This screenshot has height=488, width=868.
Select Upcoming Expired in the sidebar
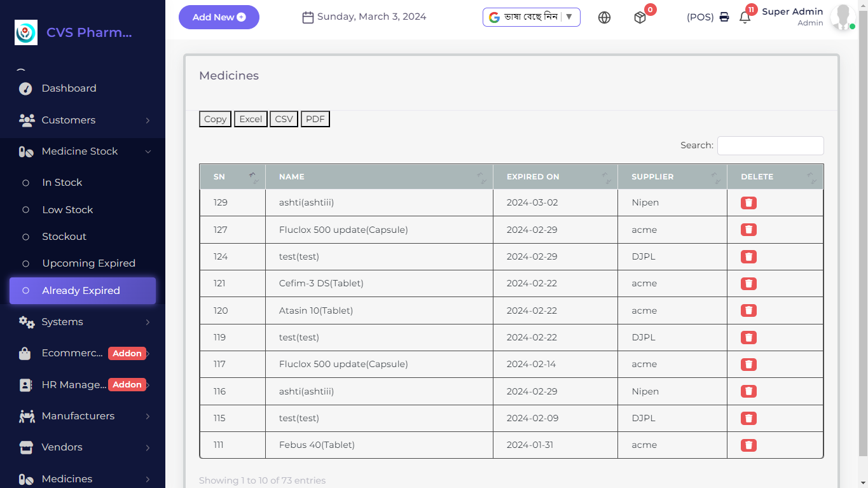(88, 263)
